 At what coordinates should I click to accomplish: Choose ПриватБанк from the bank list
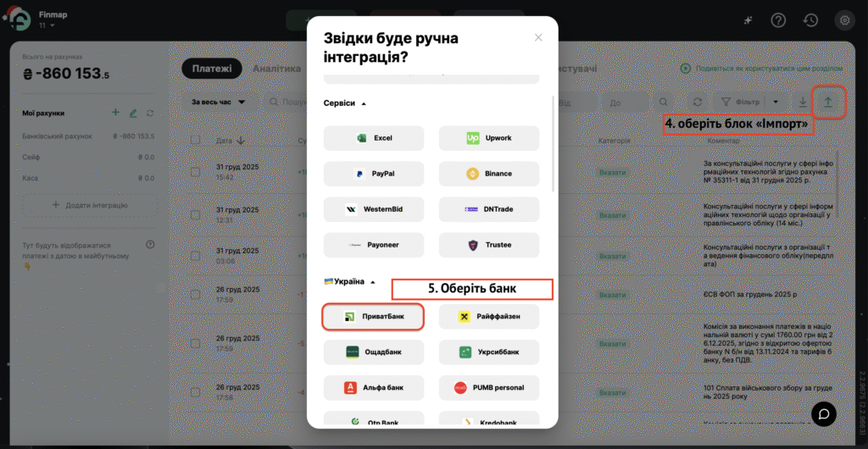[374, 317]
